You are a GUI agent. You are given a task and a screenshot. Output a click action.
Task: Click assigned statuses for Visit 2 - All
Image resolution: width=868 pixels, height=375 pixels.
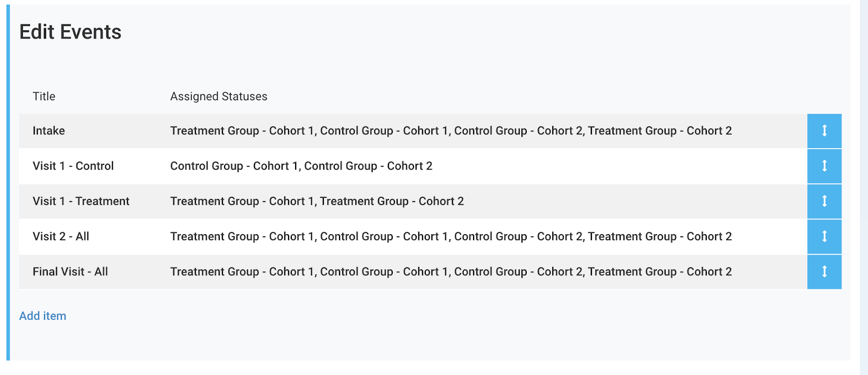tap(451, 236)
